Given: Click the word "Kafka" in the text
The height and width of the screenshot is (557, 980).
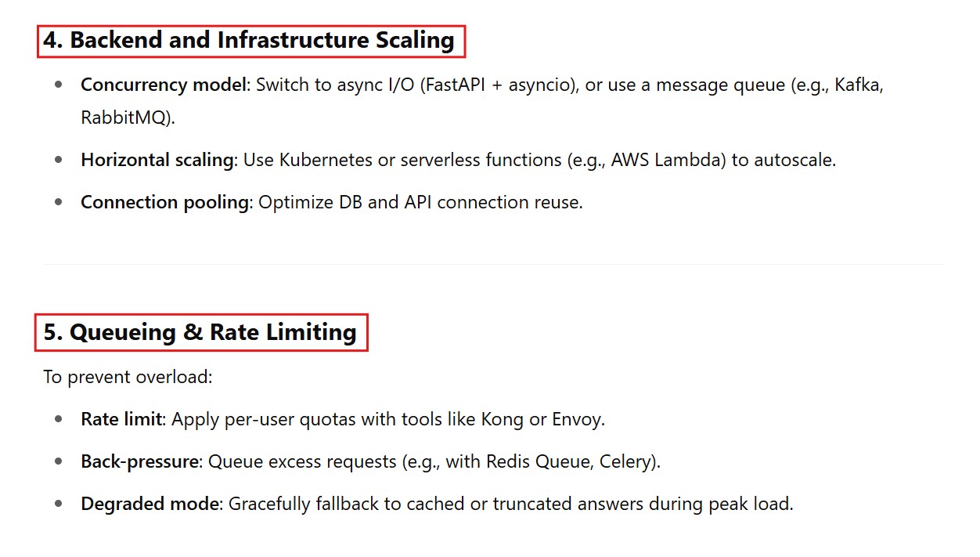Looking at the screenshot, I should tap(858, 85).
